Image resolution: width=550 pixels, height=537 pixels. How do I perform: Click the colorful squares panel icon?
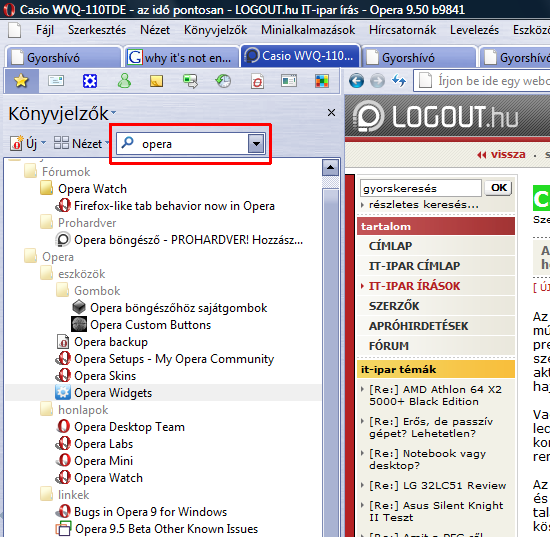click(x=322, y=81)
